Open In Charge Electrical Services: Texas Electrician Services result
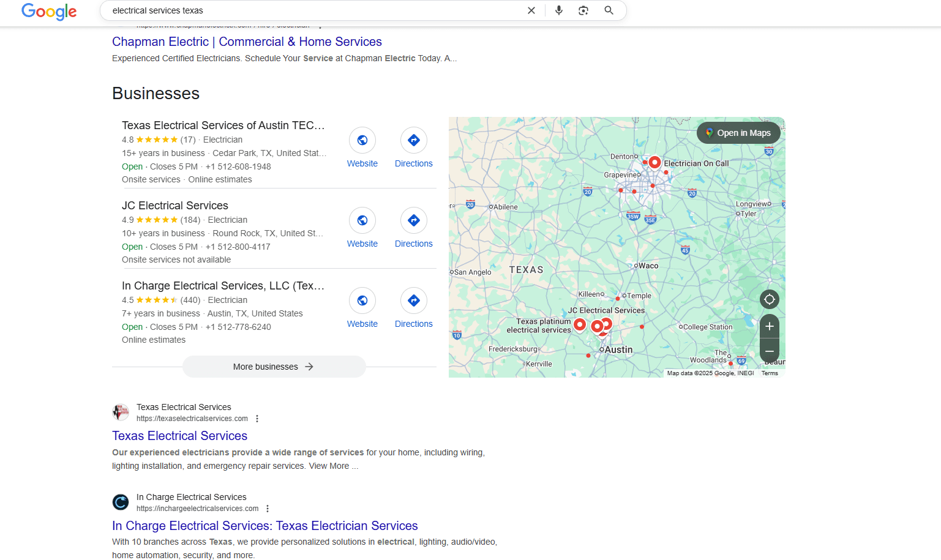 click(x=265, y=526)
